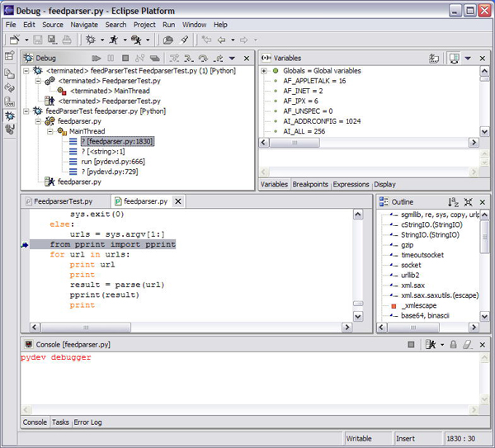Click the Outline vertical scrollbar thumb
This screenshot has width=495, height=448.
coord(484,237)
